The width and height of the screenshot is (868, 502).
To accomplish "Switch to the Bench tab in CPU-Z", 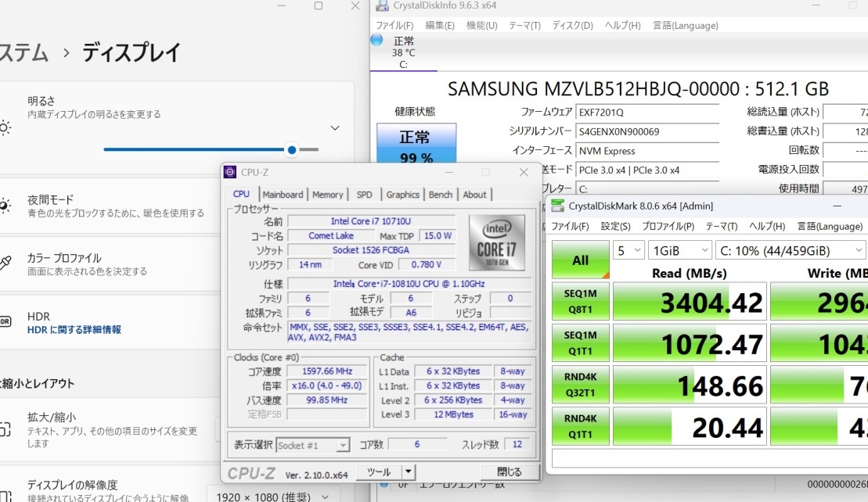I will coord(441,195).
